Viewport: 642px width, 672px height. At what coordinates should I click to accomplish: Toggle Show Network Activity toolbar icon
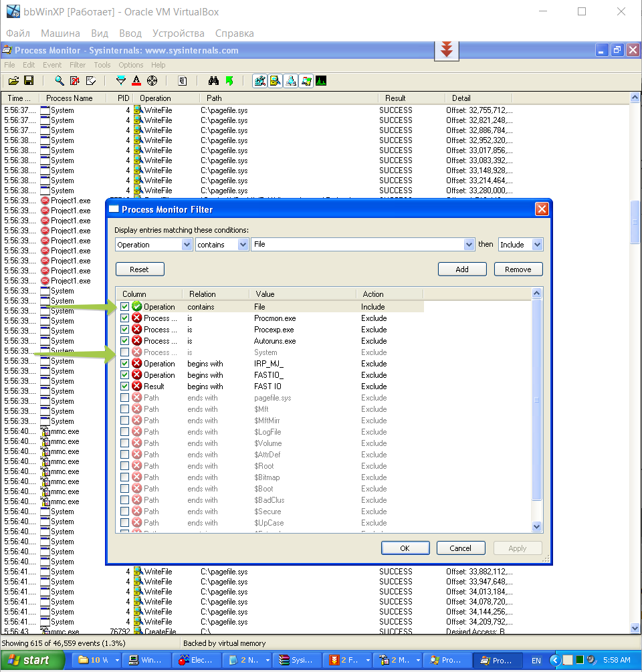tap(290, 80)
